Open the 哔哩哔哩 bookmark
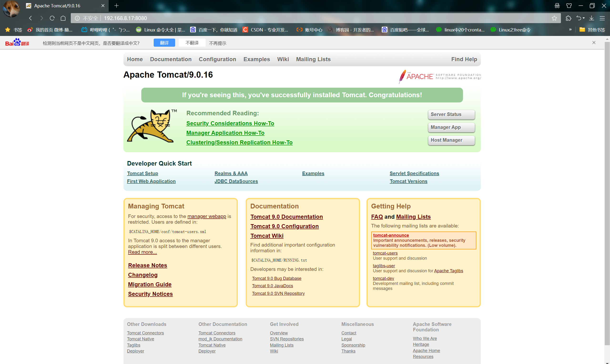This screenshot has width=610, height=364. 106,30
